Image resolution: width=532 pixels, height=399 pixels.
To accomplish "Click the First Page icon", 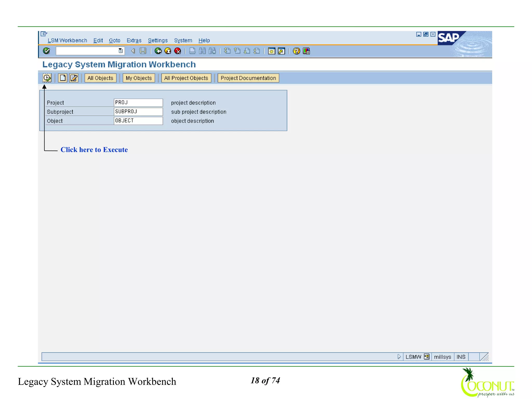I will 227,51.
